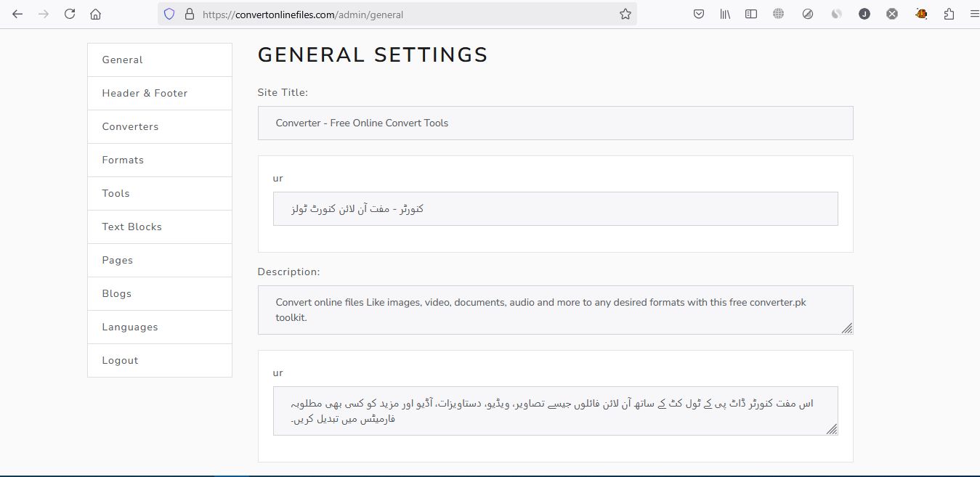Click the padlock site security icon

190,14
